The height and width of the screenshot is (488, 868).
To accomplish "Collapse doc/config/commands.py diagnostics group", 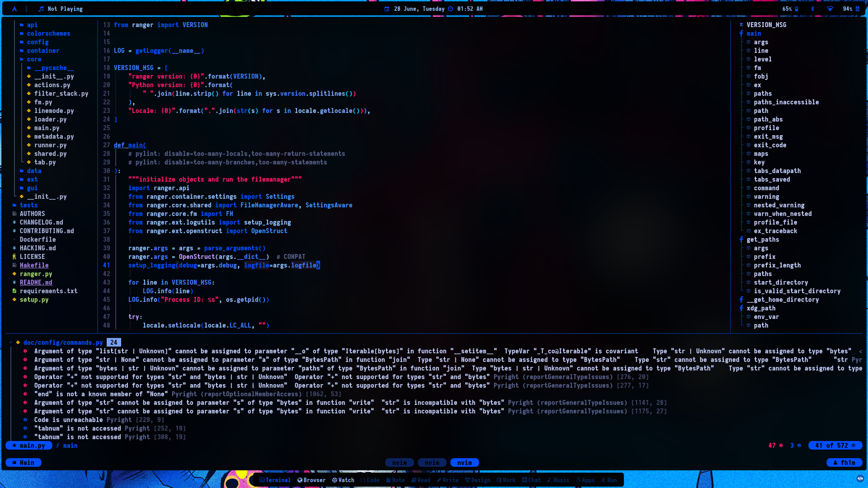I will pyautogui.click(x=11, y=343).
